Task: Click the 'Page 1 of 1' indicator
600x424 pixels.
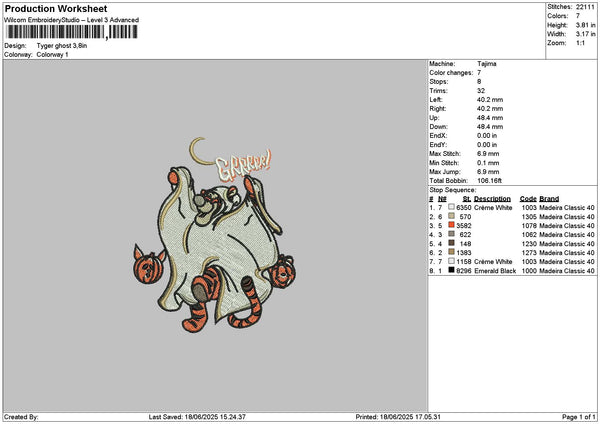Action: pos(579,417)
